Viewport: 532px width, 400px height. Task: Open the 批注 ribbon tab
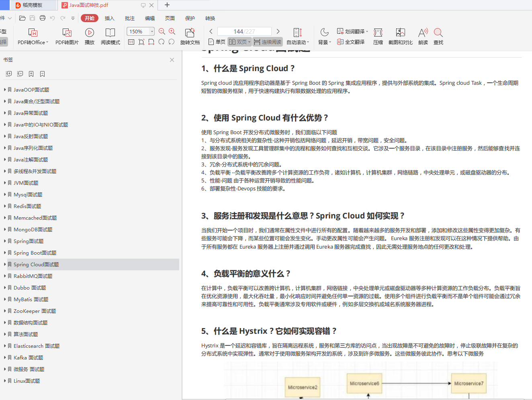click(130, 18)
